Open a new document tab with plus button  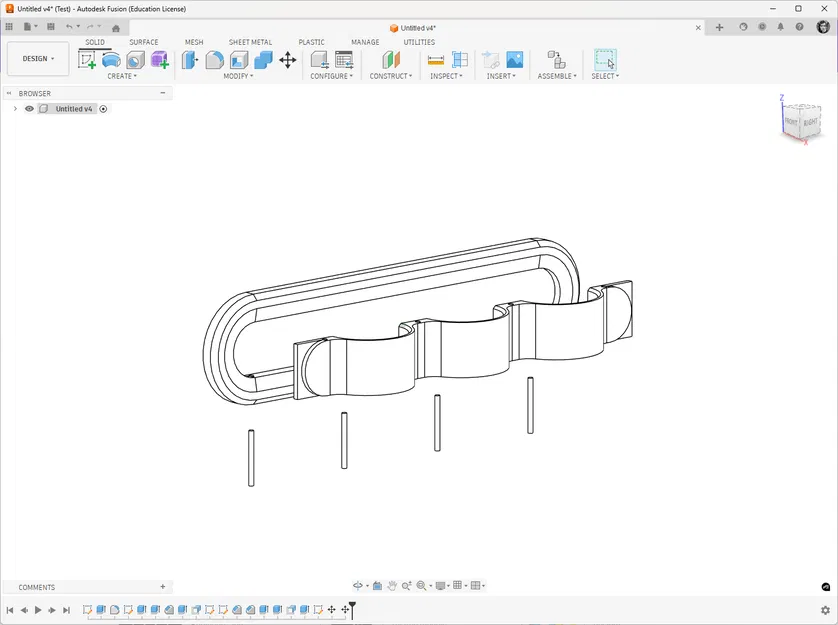719,27
